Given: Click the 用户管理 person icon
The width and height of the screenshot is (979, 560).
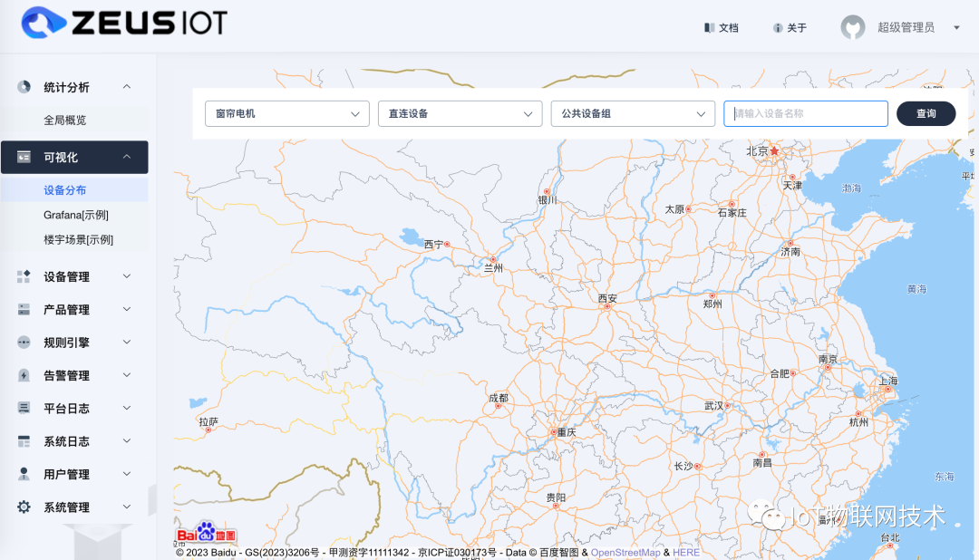Looking at the screenshot, I should [24, 474].
